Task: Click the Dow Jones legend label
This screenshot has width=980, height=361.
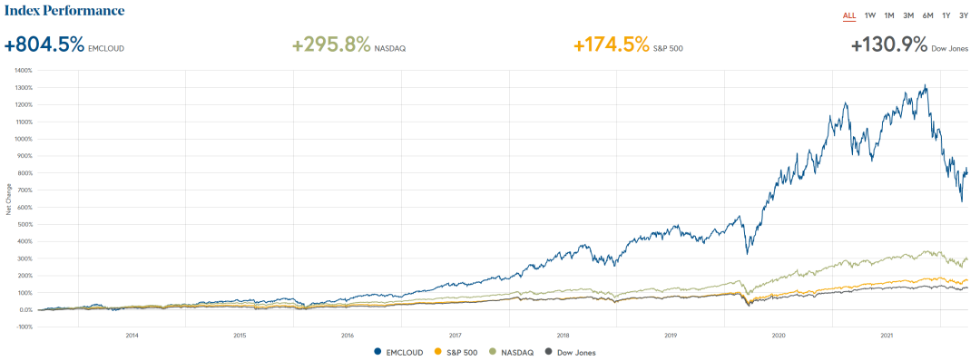Action: 576,353
